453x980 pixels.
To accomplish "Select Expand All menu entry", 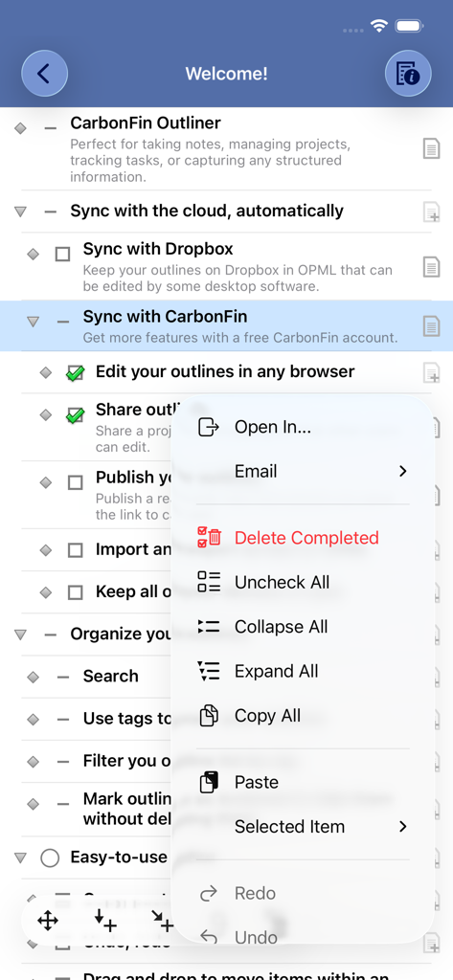I will click(x=303, y=671).
